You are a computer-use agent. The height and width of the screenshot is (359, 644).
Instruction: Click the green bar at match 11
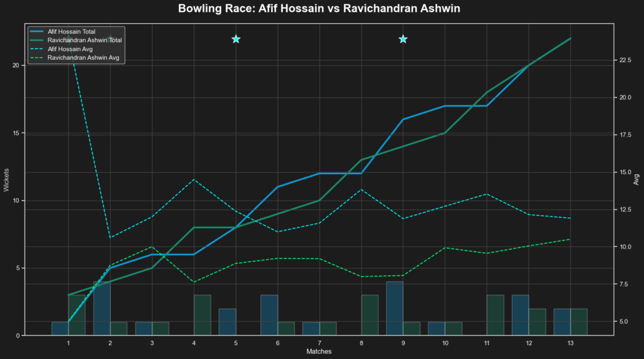coord(495,315)
